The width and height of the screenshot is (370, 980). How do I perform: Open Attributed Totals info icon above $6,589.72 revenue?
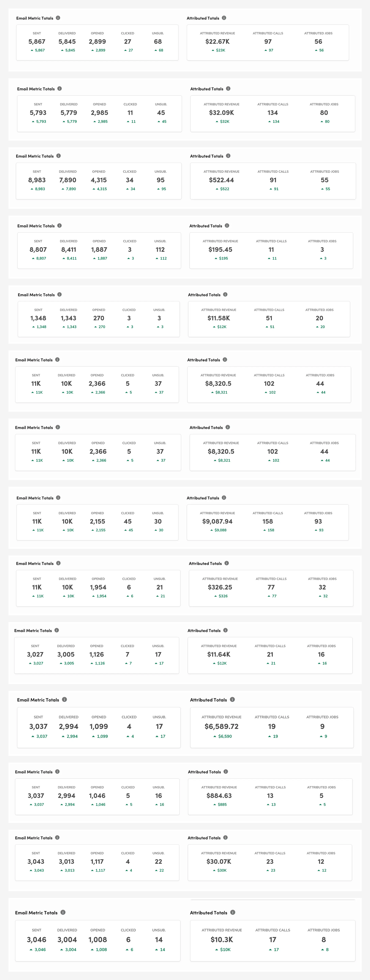point(232,700)
